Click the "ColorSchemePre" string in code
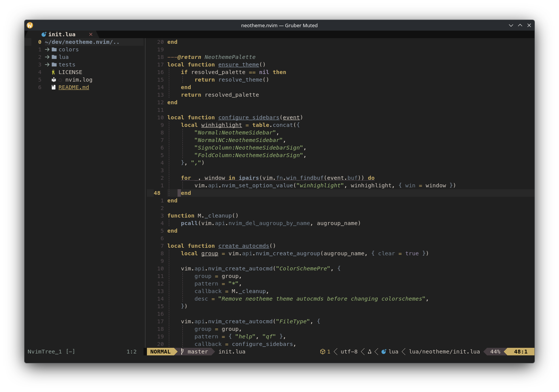559x392 pixels. [303, 269]
